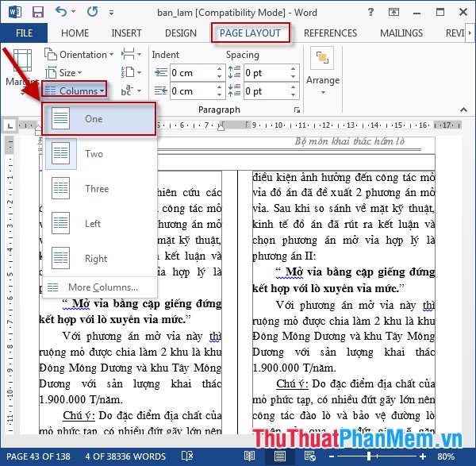The image size is (476, 466).
Task: Open the proofing errors icon in status bar
Action: point(187,456)
